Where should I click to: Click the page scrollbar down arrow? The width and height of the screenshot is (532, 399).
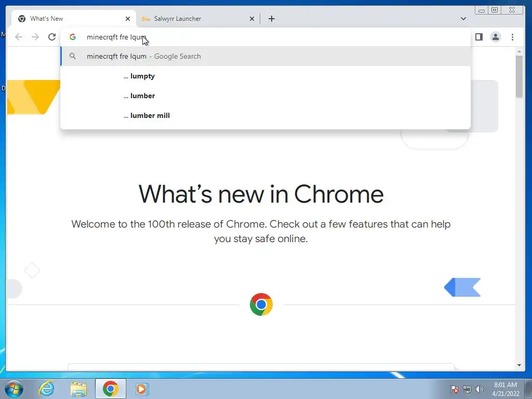tap(519, 365)
